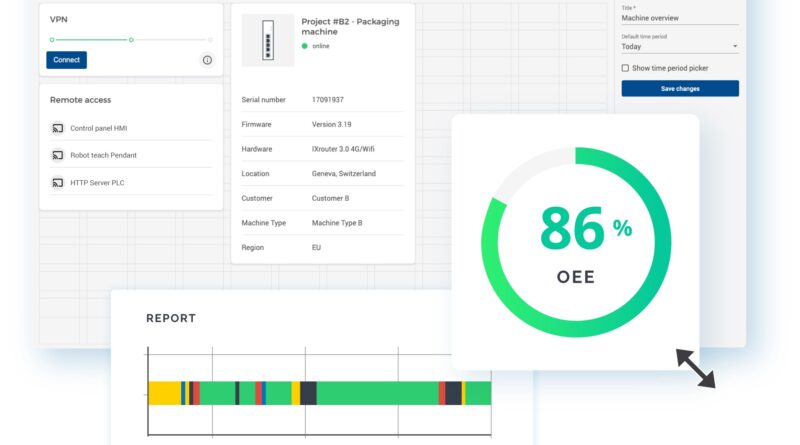Select the HTTP Server PLC entry
The image size is (800, 445).
97,183
